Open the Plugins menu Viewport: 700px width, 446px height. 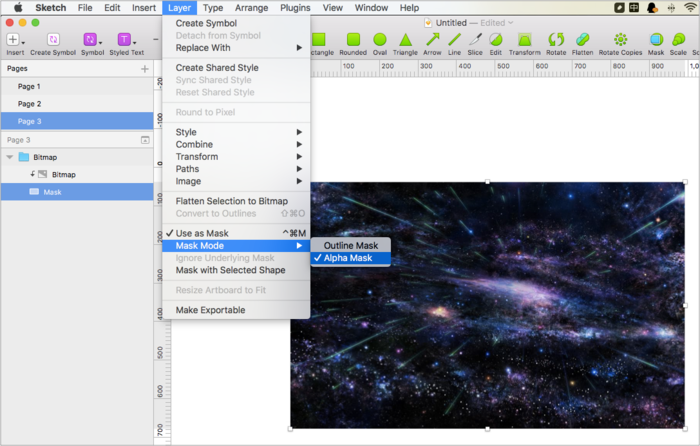coord(295,8)
